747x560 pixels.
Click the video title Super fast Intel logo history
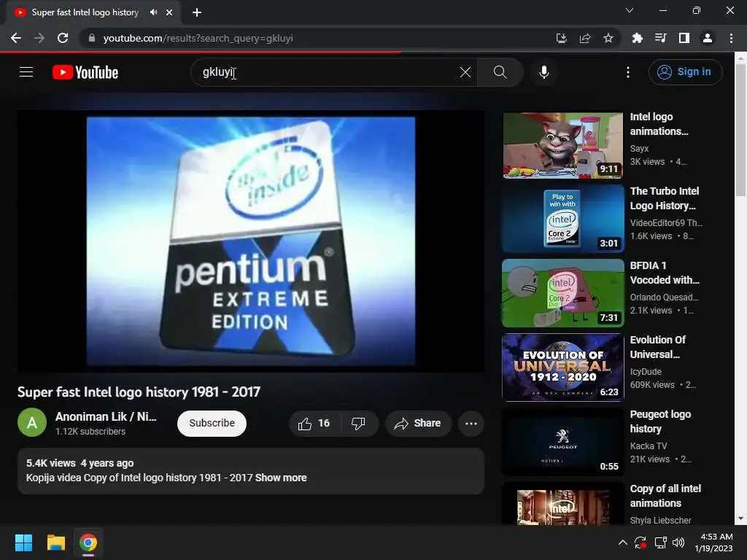point(139,392)
